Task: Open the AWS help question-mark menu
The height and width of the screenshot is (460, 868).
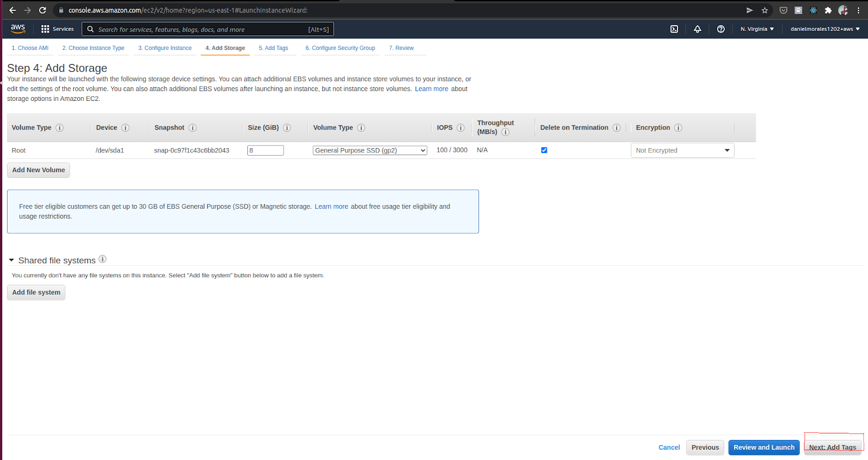Action: (721, 29)
